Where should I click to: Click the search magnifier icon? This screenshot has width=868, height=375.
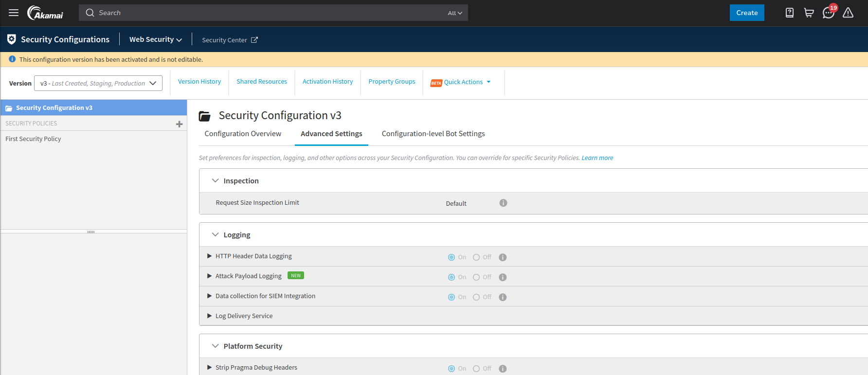pyautogui.click(x=90, y=13)
